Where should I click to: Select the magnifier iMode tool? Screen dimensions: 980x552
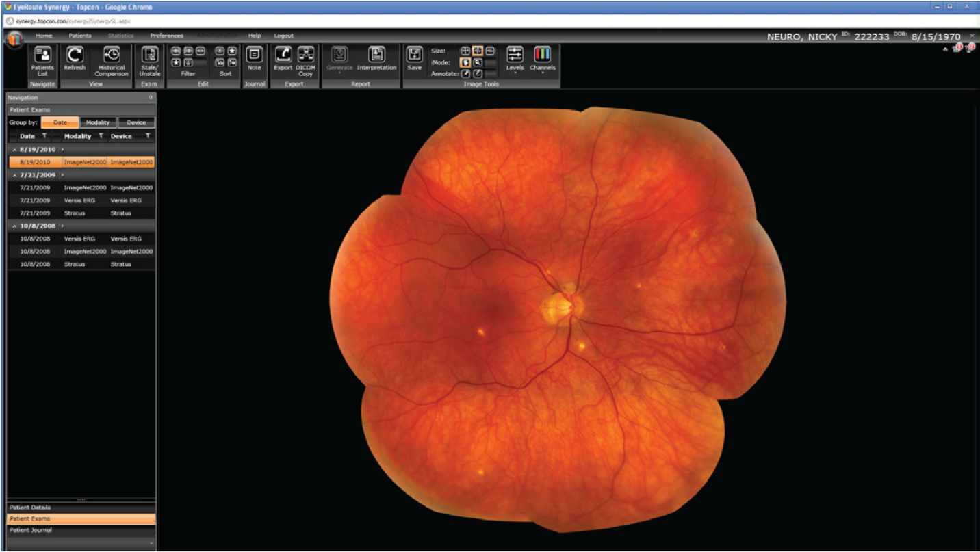[478, 62]
